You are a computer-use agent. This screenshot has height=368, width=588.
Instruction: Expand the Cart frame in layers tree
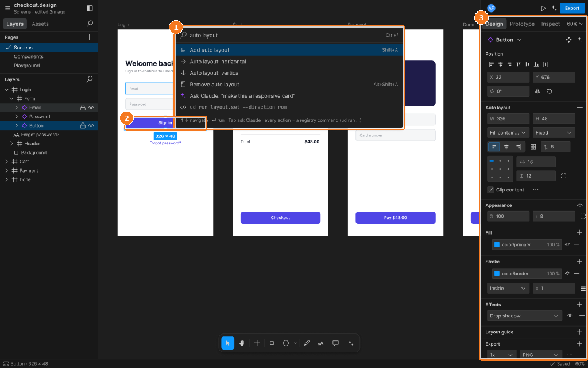coord(6,162)
